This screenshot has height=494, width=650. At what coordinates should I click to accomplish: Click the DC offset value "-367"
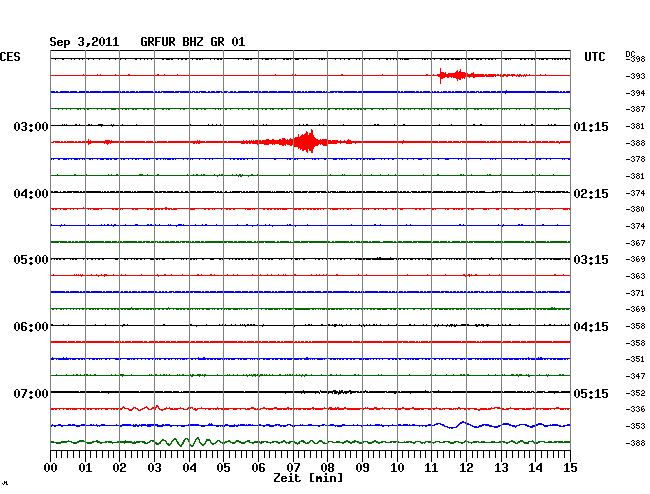tap(635, 243)
